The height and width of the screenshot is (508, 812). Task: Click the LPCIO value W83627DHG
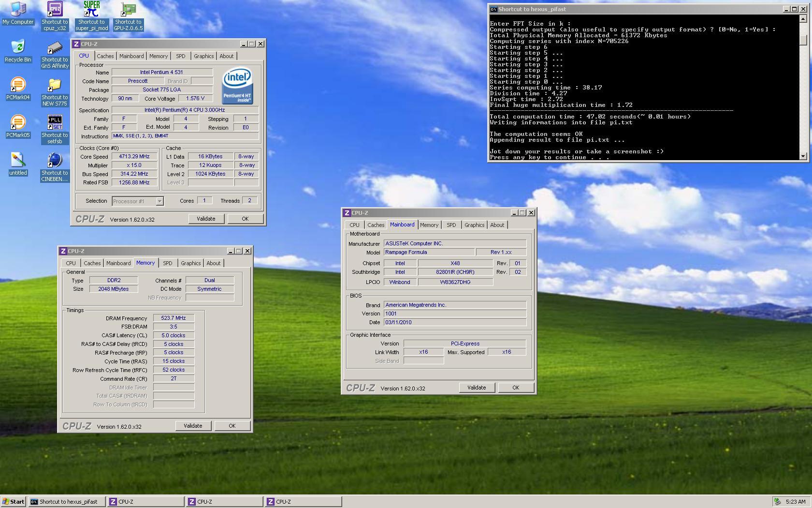click(455, 282)
